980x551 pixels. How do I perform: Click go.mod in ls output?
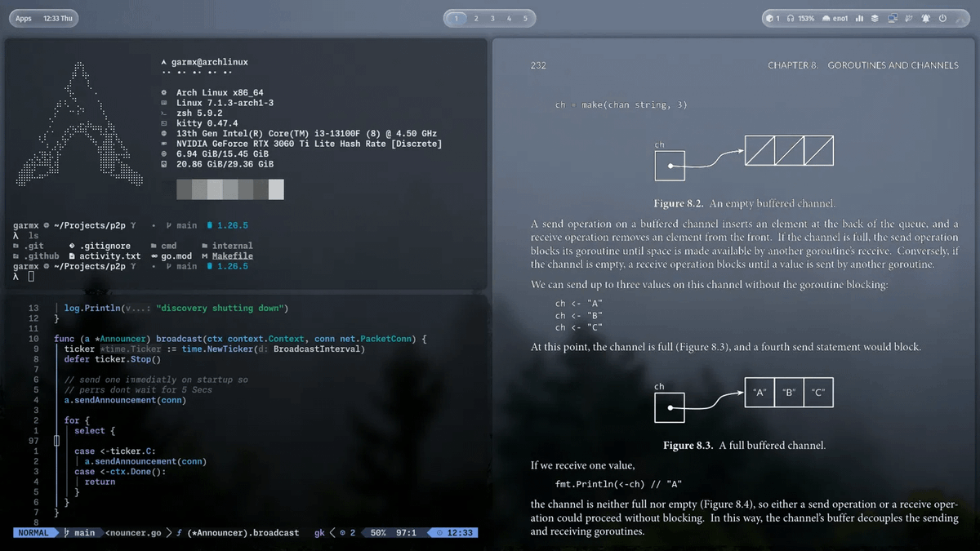176,256
